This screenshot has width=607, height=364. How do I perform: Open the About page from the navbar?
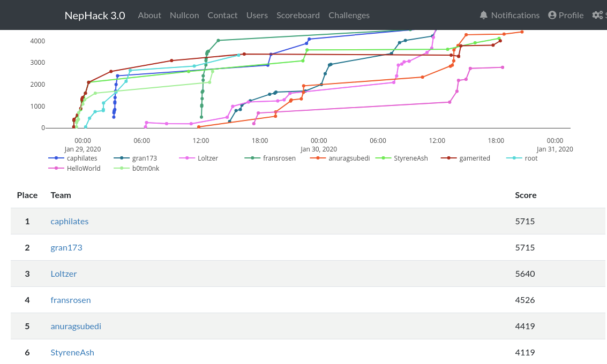tap(149, 15)
